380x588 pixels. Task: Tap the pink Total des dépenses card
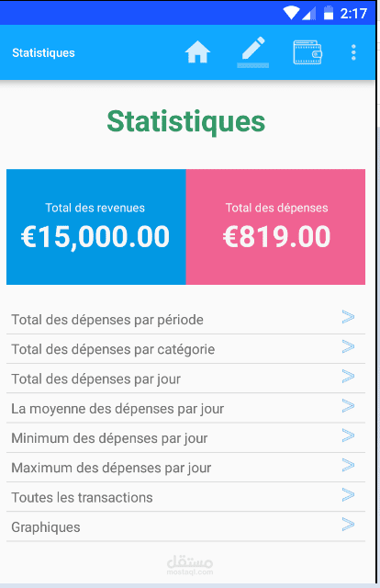[275, 227]
